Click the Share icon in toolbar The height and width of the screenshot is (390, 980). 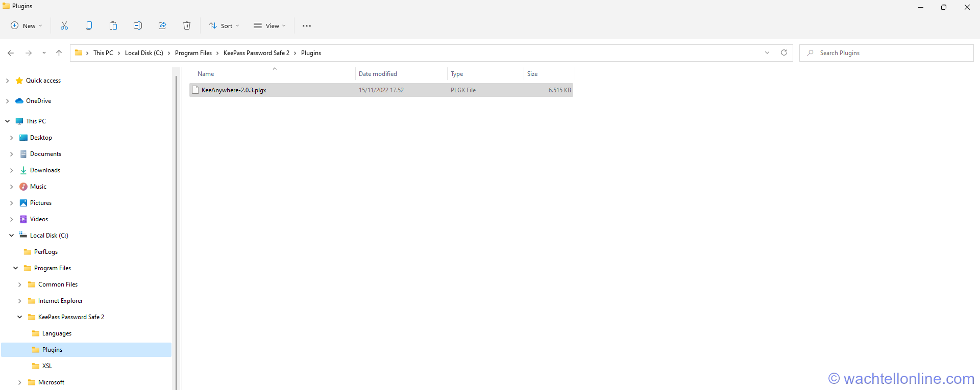pyautogui.click(x=162, y=25)
